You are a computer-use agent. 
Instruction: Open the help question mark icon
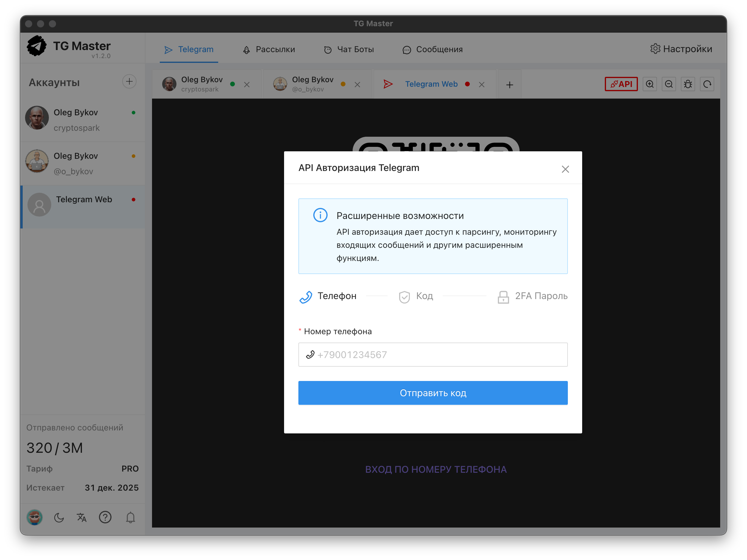pyautogui.click(x=105, y=517)
